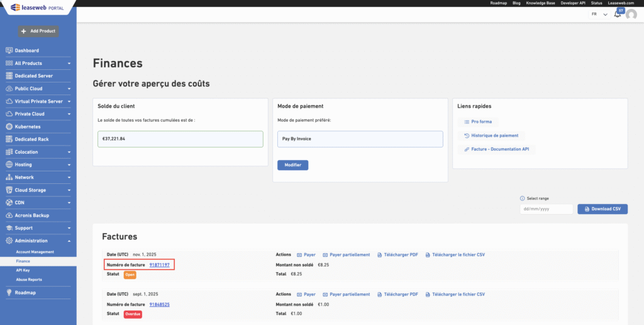The image size is (644, 325).
Task: Click the Pay By Invoice field
Action: [x=360, y=139]
